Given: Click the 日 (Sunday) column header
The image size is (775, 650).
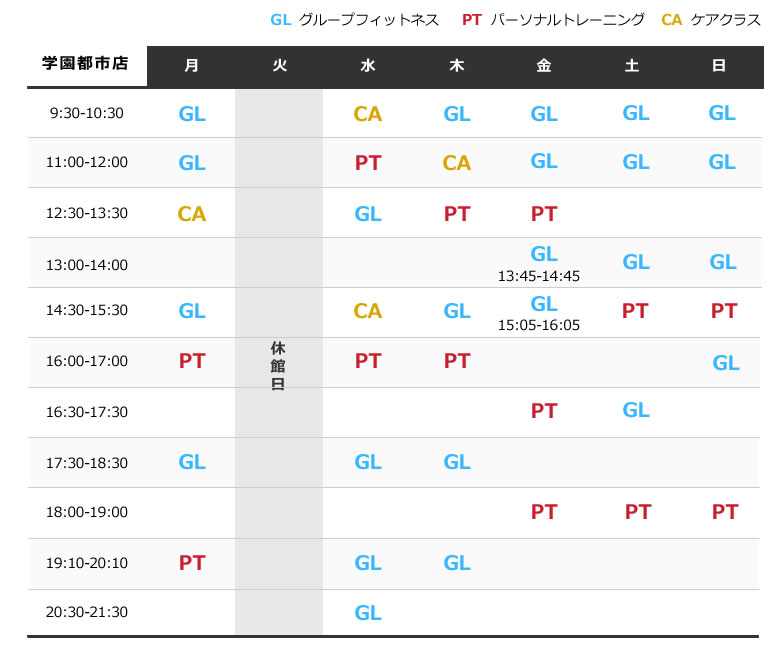Looking at the screenshot, I should 719,66.
